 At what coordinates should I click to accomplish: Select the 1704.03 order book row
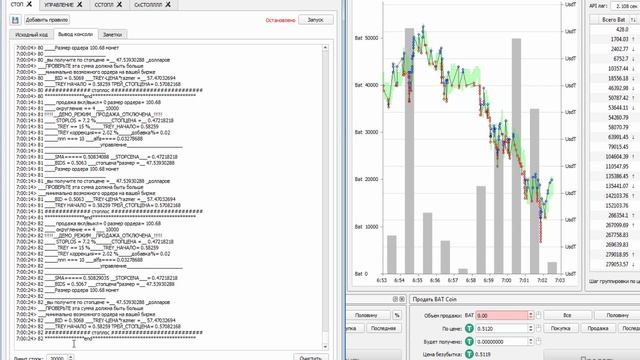pos(615,39)
